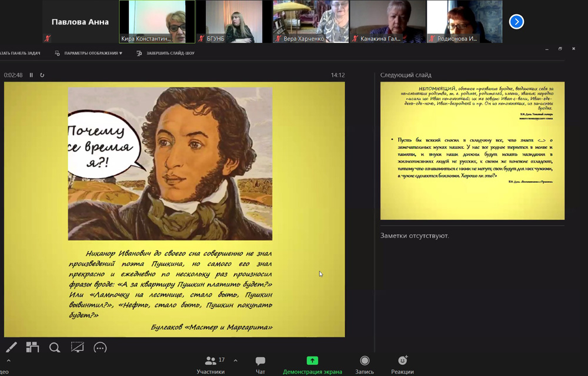The image size is (588, 376).
Task: Expand the video options arrow
Action: pos(8,361)
